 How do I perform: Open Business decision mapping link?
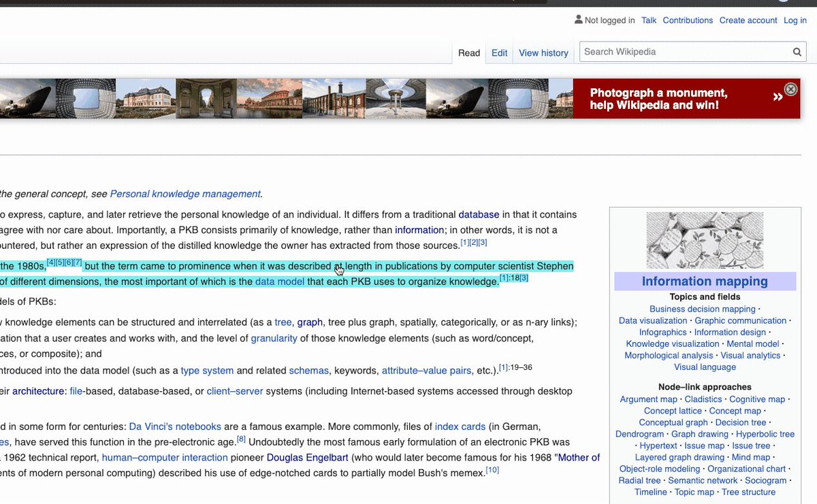(703, 309)
